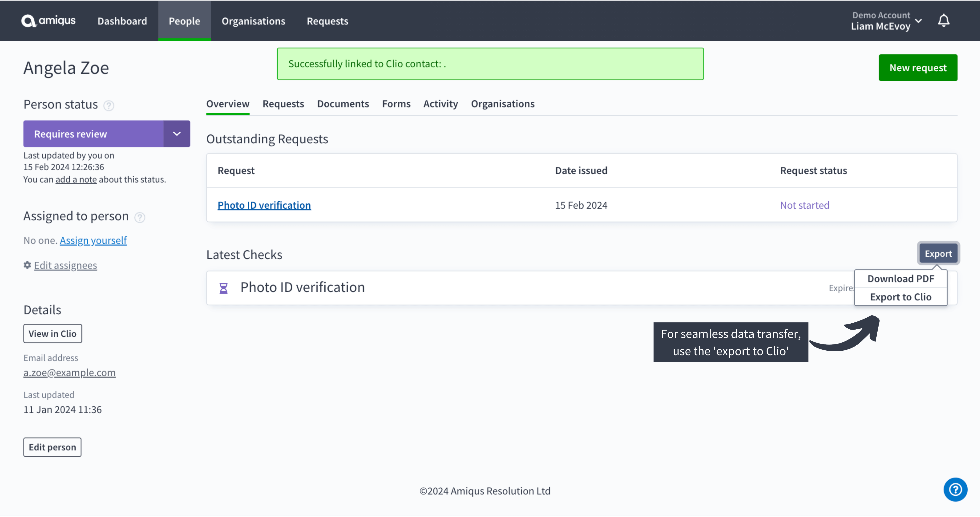Click the Not started request status
This screenshot has width=980, height=517.
805,205
